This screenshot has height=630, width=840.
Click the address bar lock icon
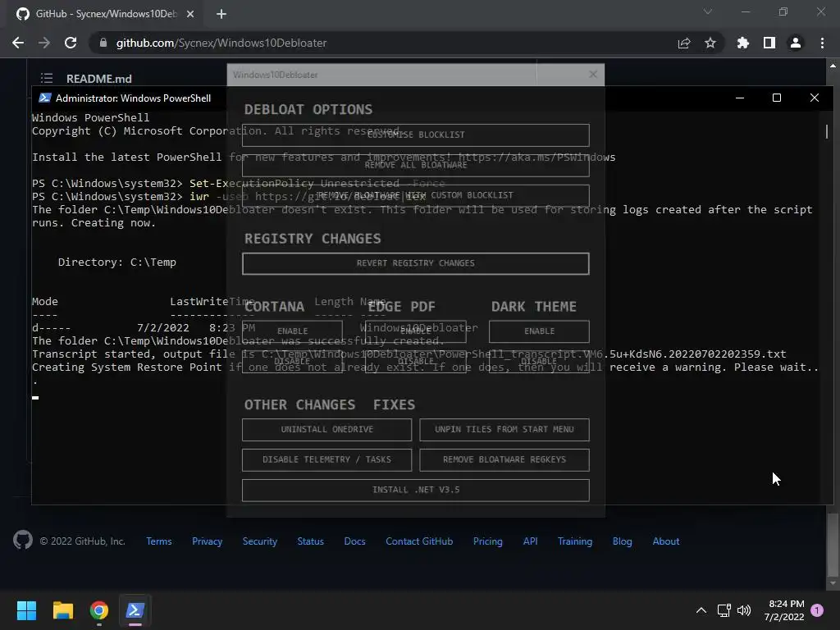point(103,43)
